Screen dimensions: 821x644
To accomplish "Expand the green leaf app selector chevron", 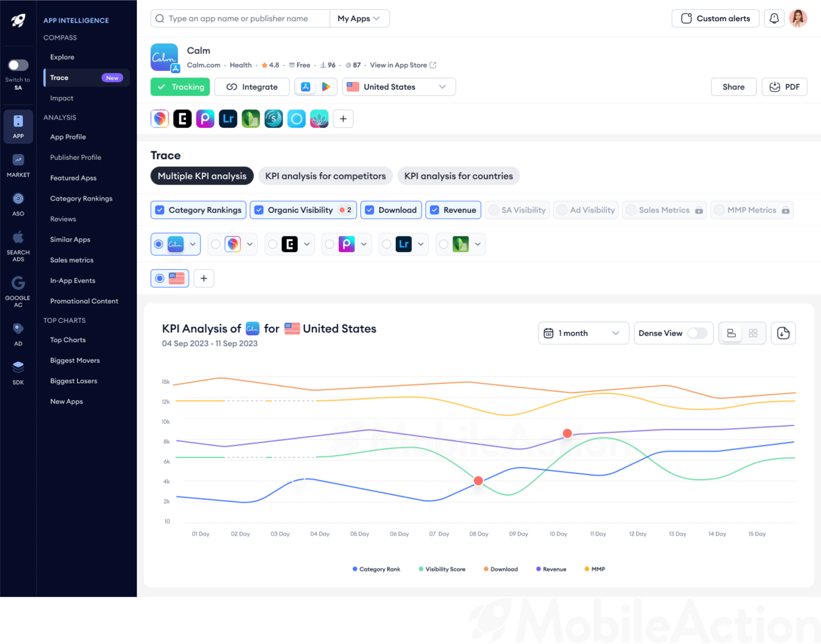I will (x=478, y=244).
